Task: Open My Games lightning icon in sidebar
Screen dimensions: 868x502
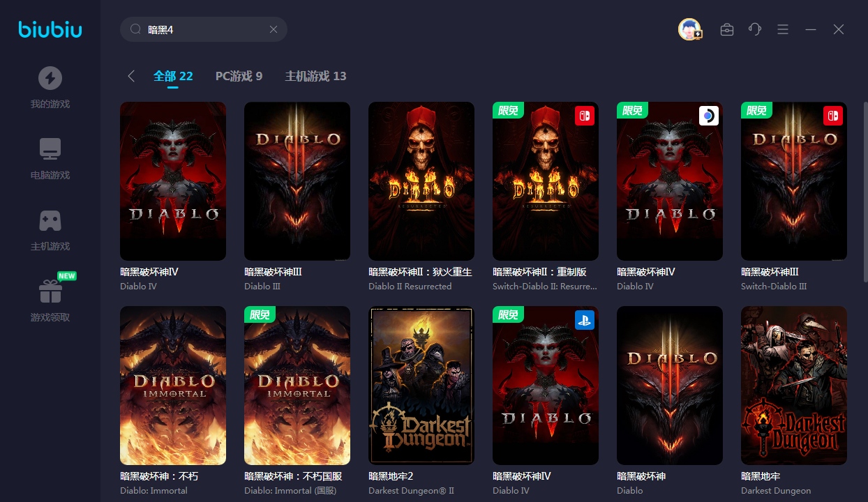Action: (x=50, y=78)
